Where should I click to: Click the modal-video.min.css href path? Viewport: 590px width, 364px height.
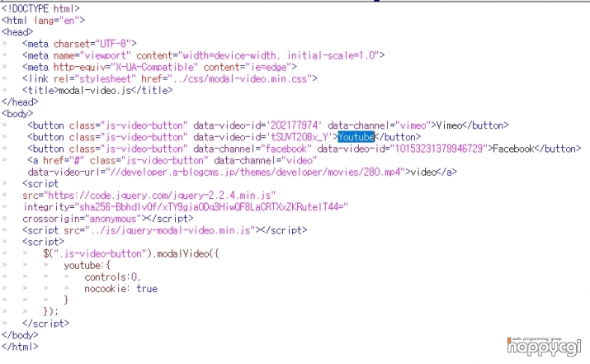coord(240,78)
